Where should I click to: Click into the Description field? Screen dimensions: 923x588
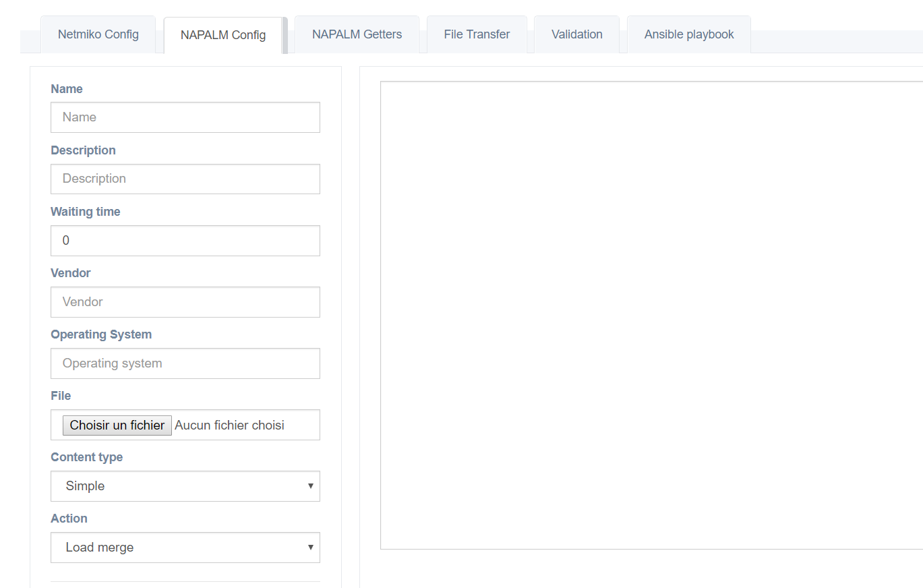click(x=185, y=179)
